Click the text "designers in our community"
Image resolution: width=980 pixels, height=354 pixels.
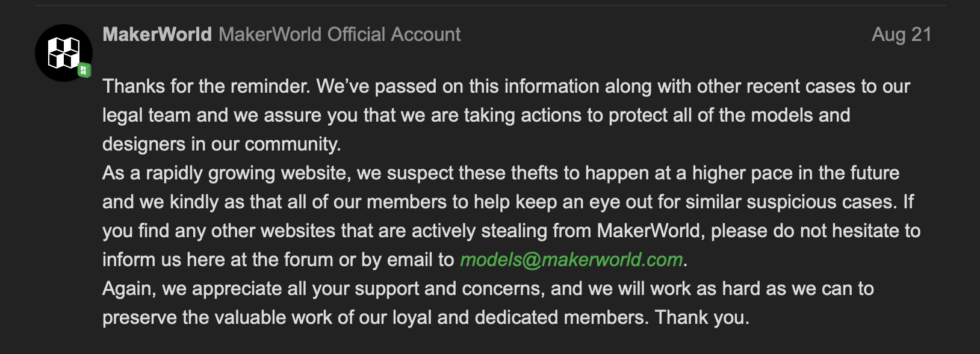221,144
